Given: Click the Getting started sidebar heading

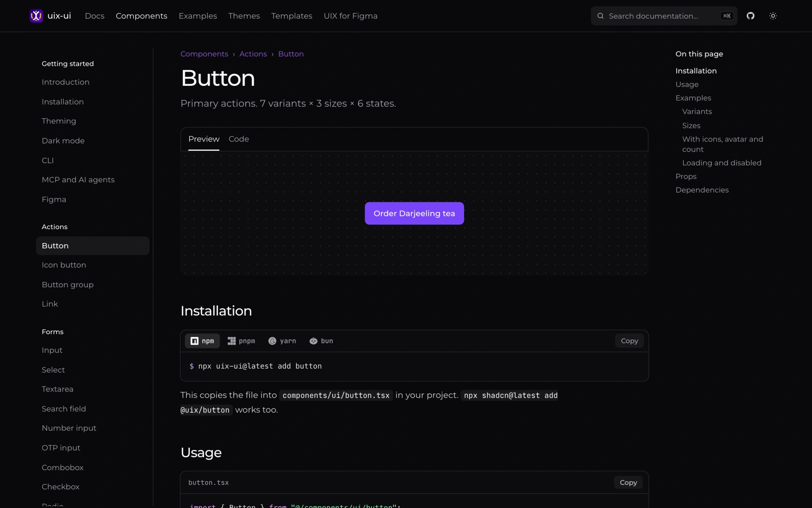Looking at the screenshot, I should point(67,64).
